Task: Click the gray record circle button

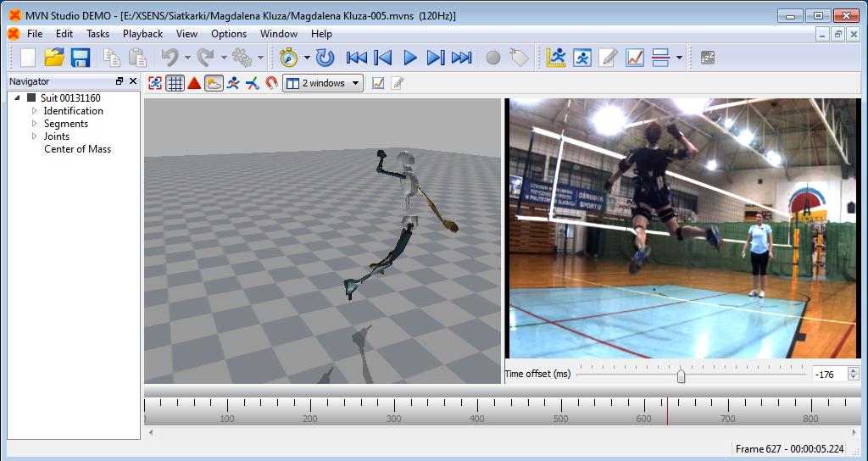Action: click(493, 57)
